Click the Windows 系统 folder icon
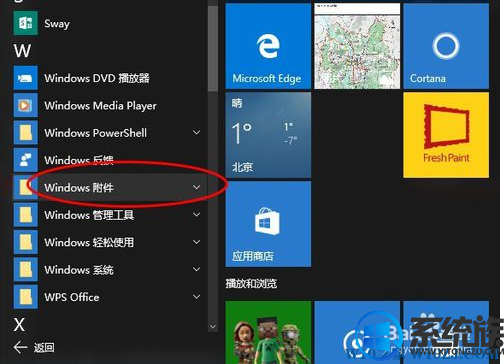This screenshot has width=504, height=364. coord(25,269)
